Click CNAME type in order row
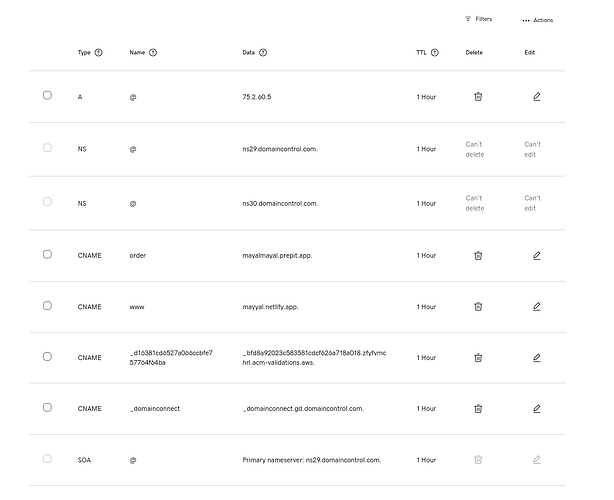Screen dimensions: 614x500 coord(90,256)
